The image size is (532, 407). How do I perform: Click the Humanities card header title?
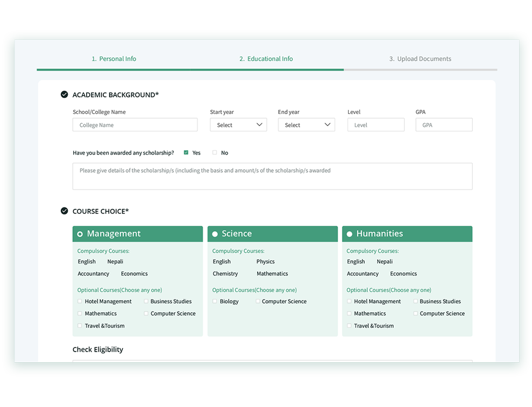pos(380,234)
